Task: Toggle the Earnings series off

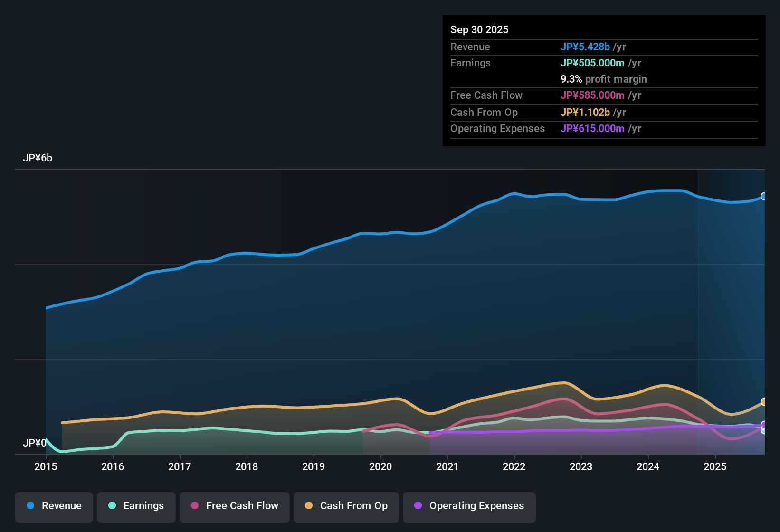Action: pos(136,506)
